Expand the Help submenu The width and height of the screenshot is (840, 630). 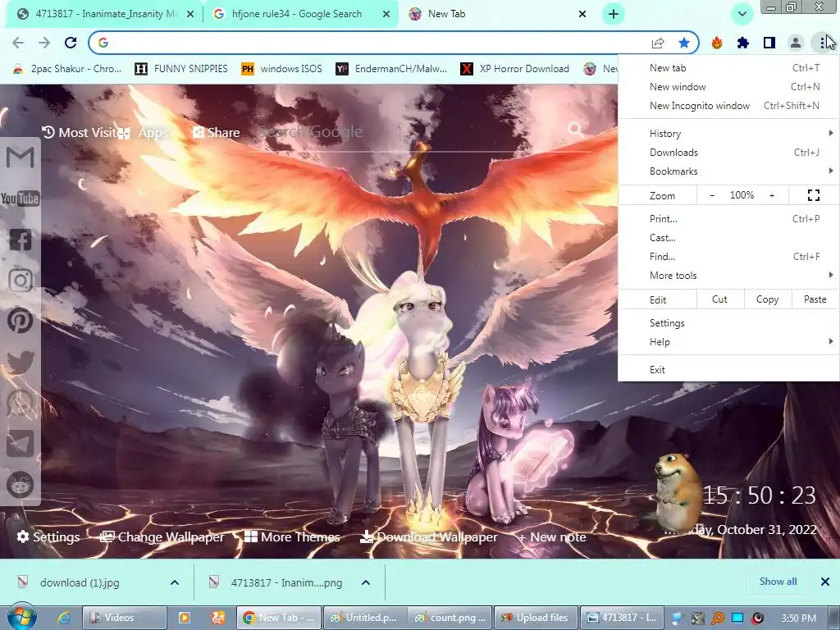click(x=728, y=342)
